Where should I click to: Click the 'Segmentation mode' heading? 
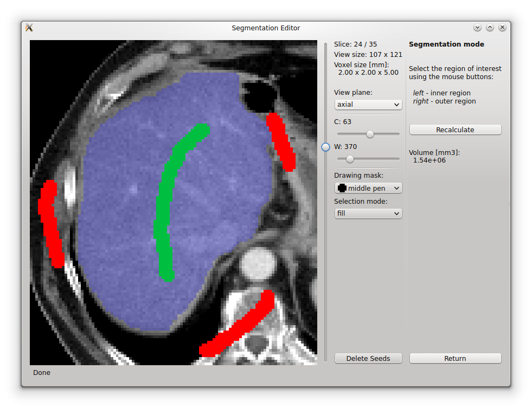point(446,44)
